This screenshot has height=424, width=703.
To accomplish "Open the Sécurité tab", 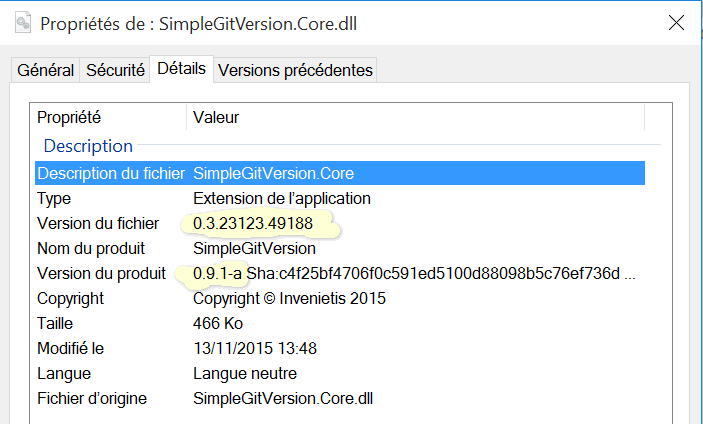I will click(115, 70).
